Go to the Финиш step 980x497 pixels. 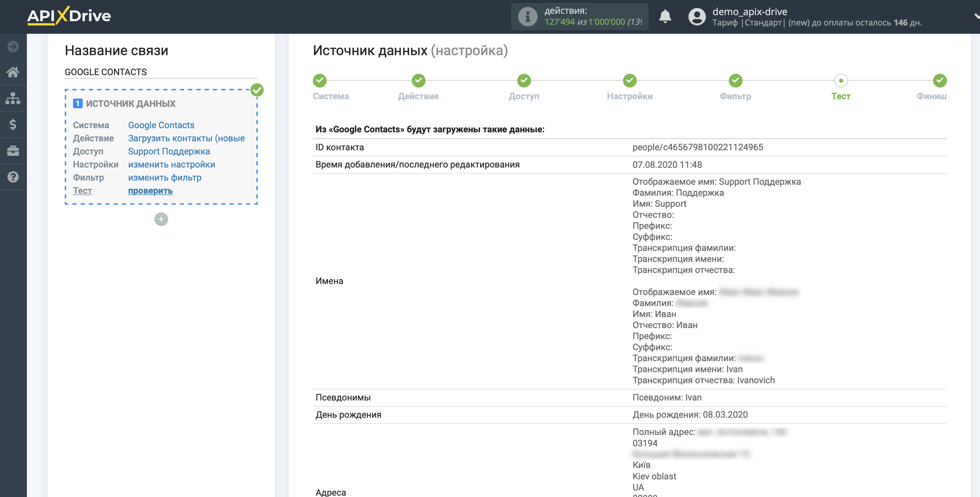931,96
